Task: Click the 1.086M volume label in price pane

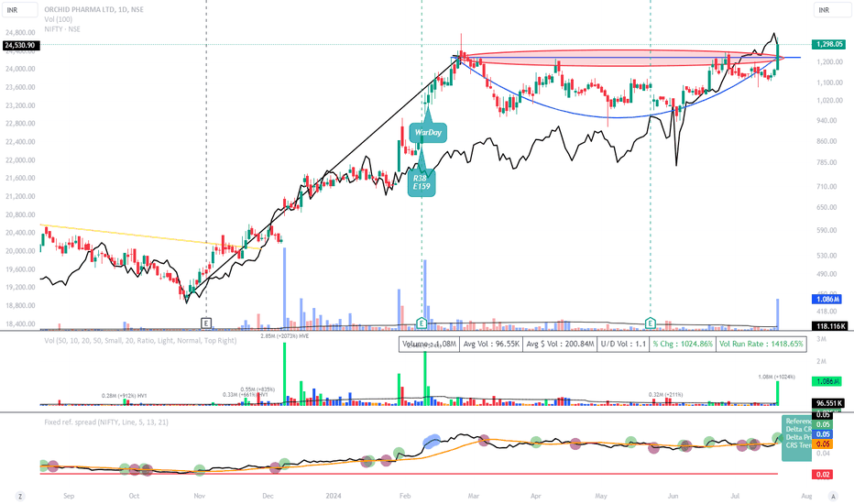Action: (827, 299)
